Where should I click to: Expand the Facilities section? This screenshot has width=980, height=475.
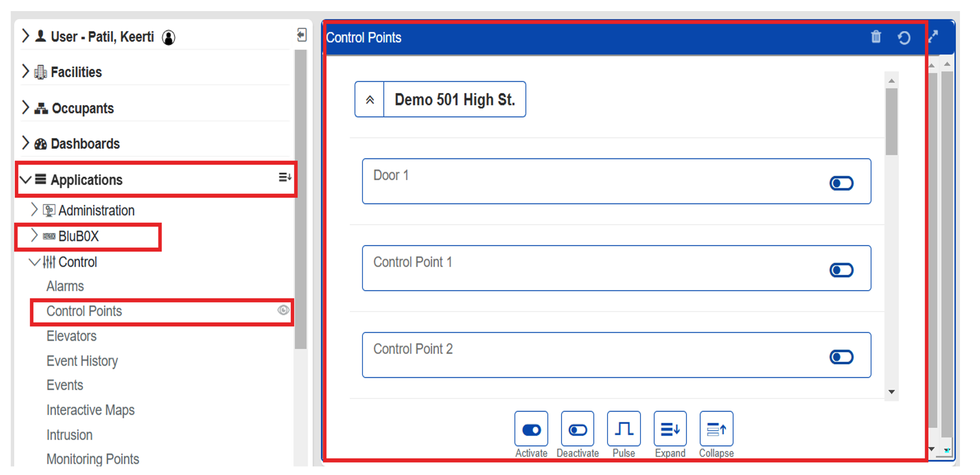(25, 71)
